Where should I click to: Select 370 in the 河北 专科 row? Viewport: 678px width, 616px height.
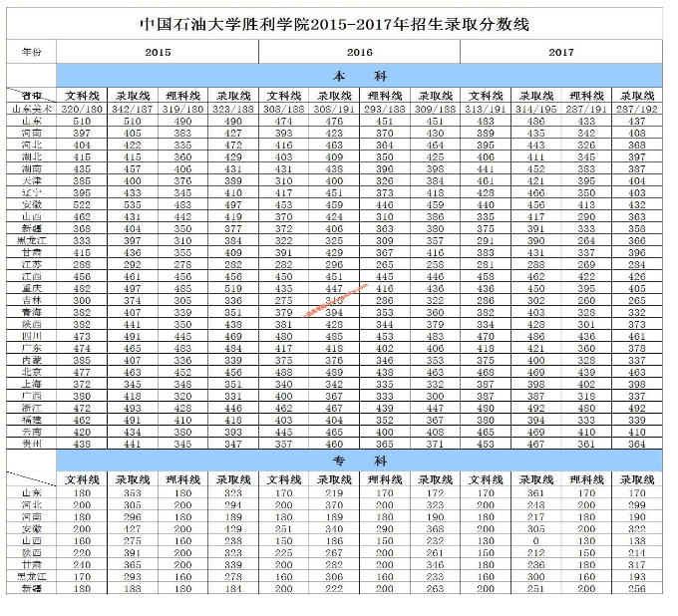[x=334, y=504]
